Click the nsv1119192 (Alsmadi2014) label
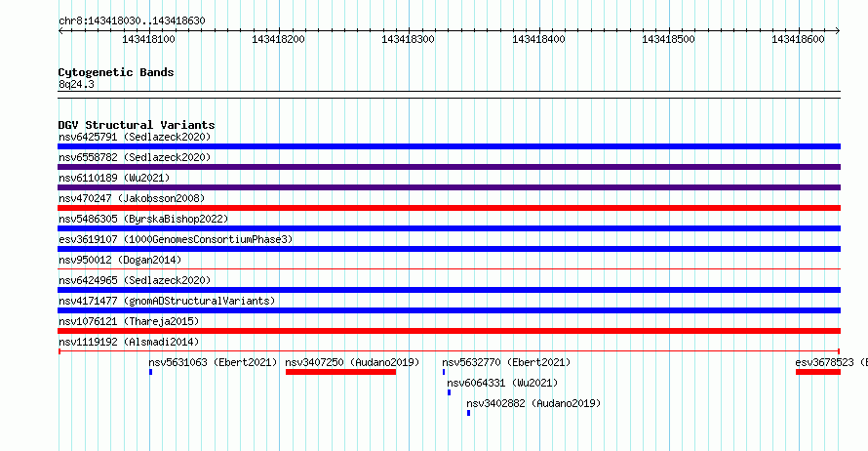This screenshot has width=868, height=451. pos(129,342)
